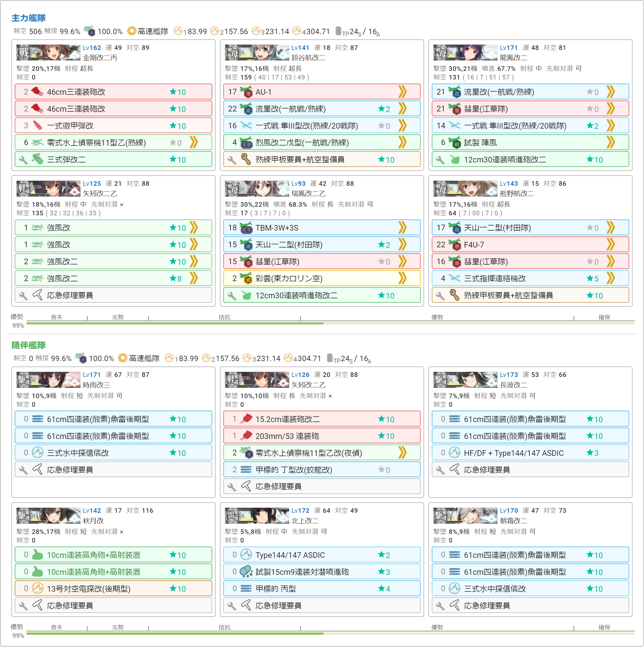This screenshot has height=647, width=644.
Task: Click the HF/DF + Type144/147 ASDIC sonar icon
Action: click(455, 453)
